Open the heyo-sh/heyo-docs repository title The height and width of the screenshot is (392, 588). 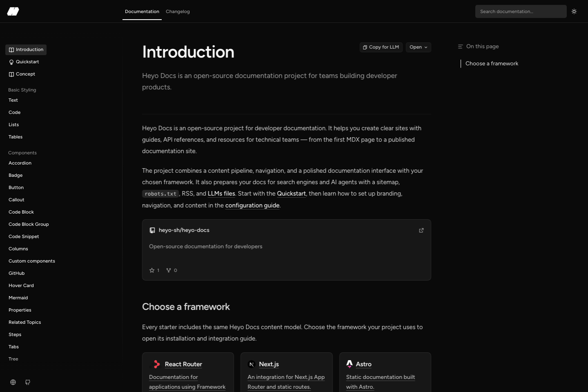point(184,230)
